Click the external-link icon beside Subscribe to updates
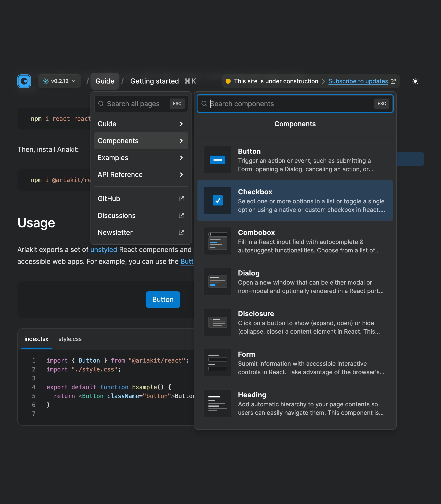Viewport: 441px width, 504px height. click(x=393, y=81)
